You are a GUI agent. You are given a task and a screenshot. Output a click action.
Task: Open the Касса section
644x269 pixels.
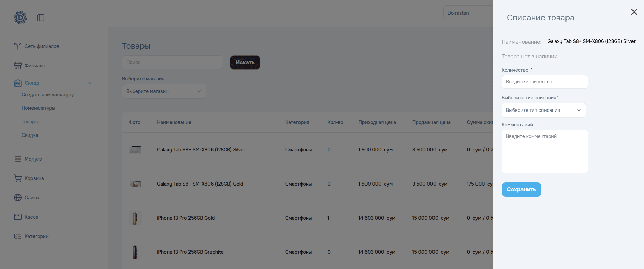click(31, 217)
